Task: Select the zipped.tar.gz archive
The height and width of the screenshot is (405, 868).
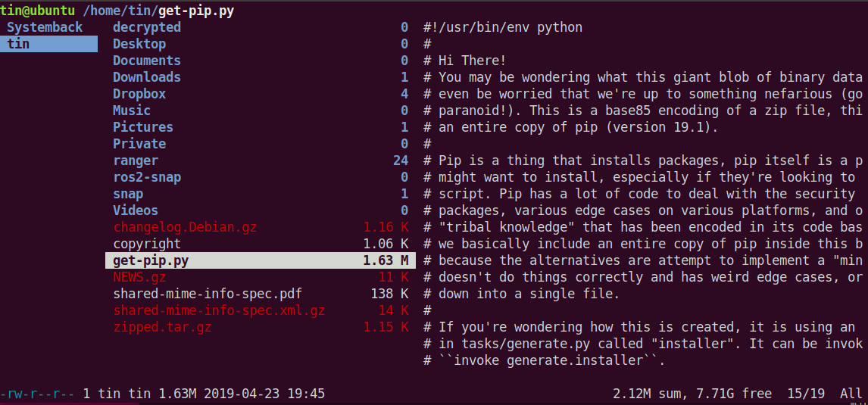Action: point(261,327)
